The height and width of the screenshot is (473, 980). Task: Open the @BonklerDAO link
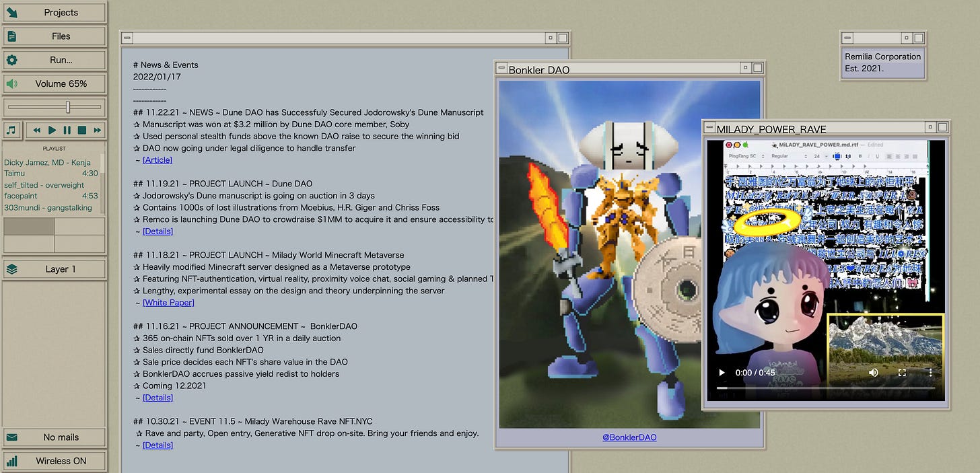pyautogui.click(x=629, y=437)
